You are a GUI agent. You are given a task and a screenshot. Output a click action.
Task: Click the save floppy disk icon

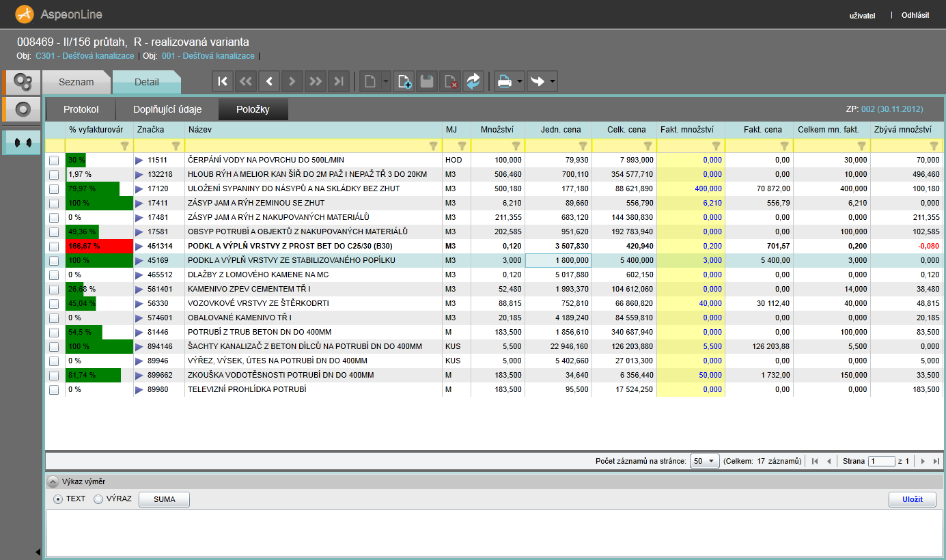428,81
